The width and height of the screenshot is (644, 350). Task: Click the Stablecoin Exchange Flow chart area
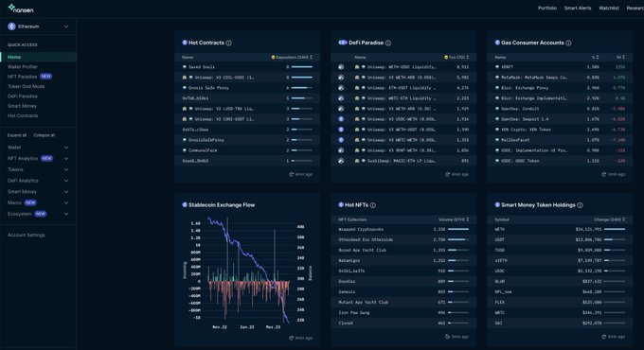(x=249, y=271)
